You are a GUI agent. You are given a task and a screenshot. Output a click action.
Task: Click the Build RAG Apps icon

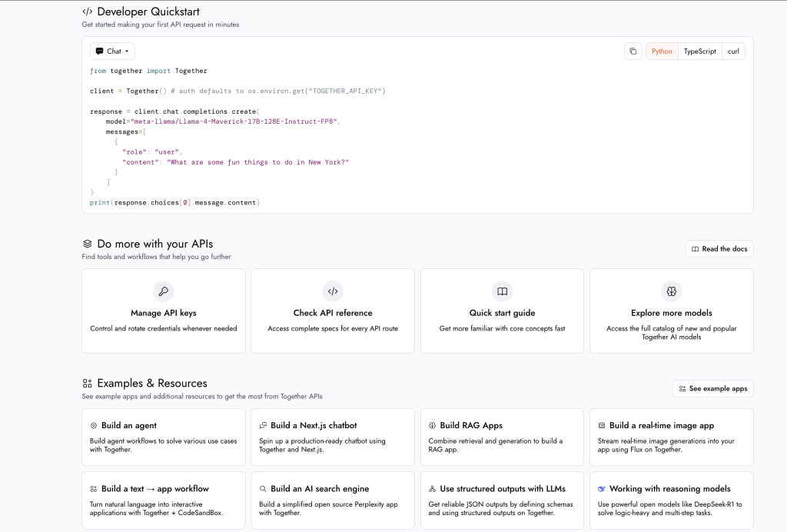[432, 426]
